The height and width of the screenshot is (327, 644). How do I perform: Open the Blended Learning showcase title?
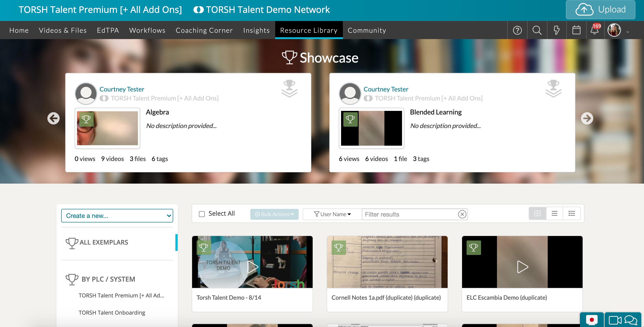(436, 112)
